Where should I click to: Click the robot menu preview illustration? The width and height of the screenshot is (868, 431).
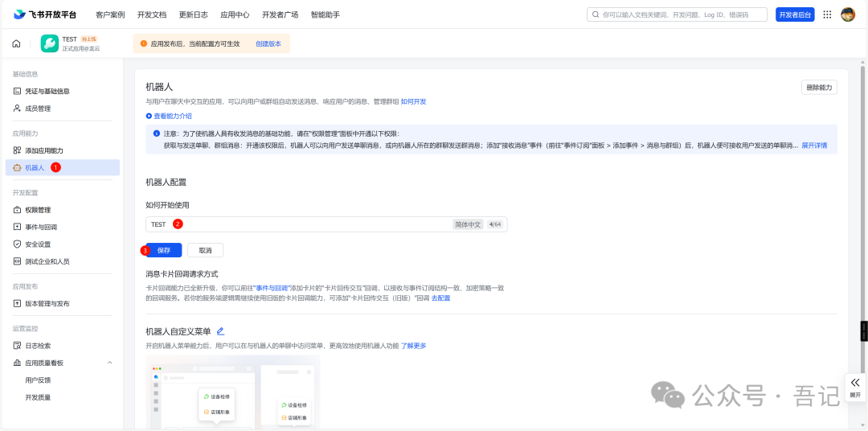point(232,393)
